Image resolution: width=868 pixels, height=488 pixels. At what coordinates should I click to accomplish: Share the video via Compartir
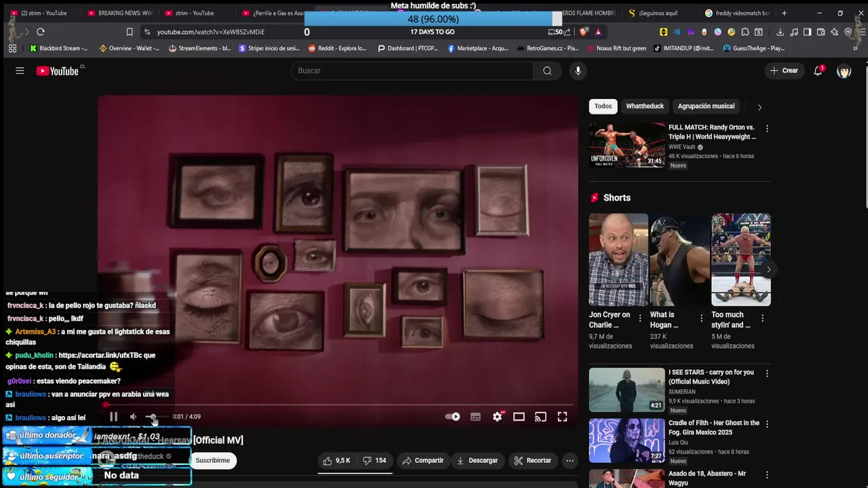coord(422,460)
